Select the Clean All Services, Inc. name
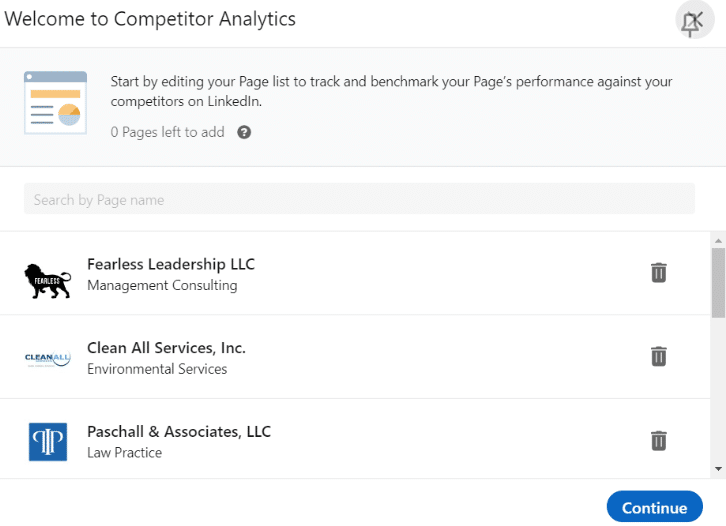The width and height of the screenshot is (726, 526). point(166,348)
